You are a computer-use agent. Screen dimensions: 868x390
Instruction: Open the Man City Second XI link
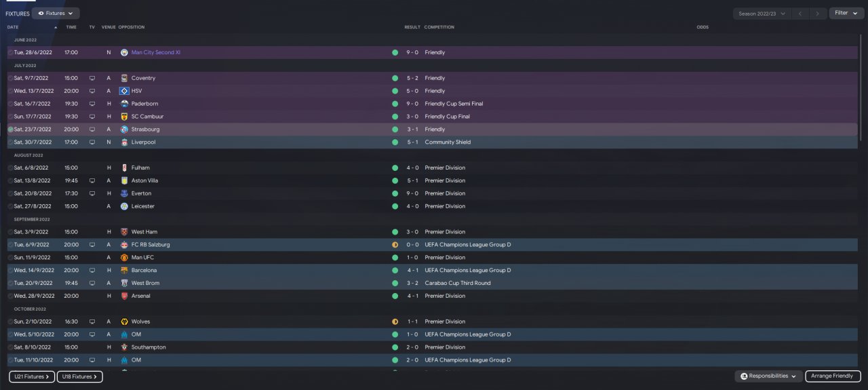pyautogui.click(x=156, y=52)
